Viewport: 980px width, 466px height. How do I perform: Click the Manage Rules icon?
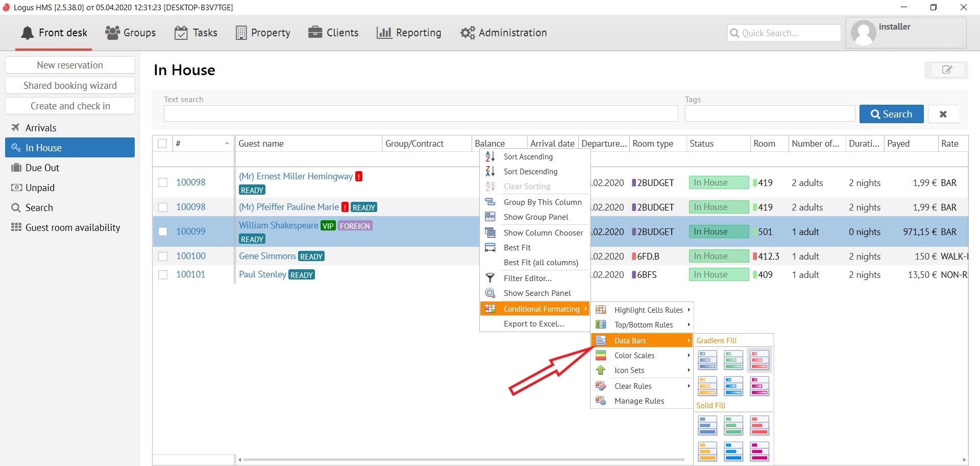coord(601,401)
